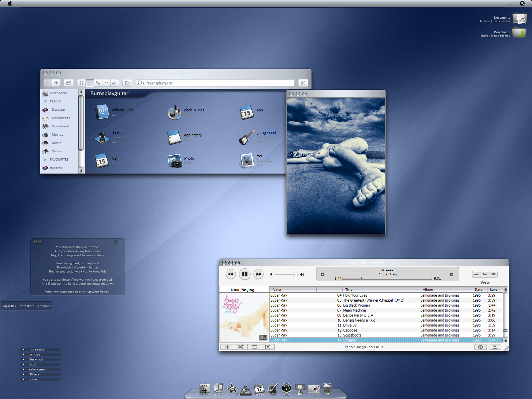532x399 pixels.
Task: Launch Keynote podium icon in dock
Action: pyautogui.click(x=300, y=388)
